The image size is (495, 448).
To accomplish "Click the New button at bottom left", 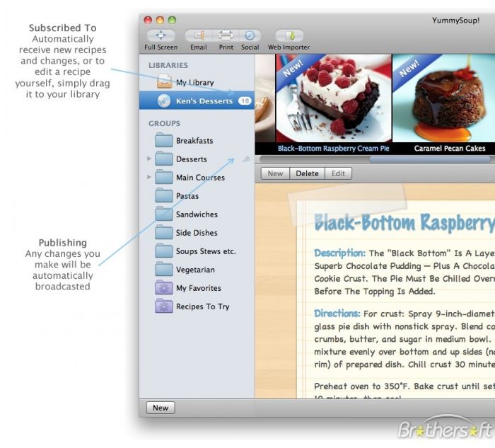I will [161, 408].
